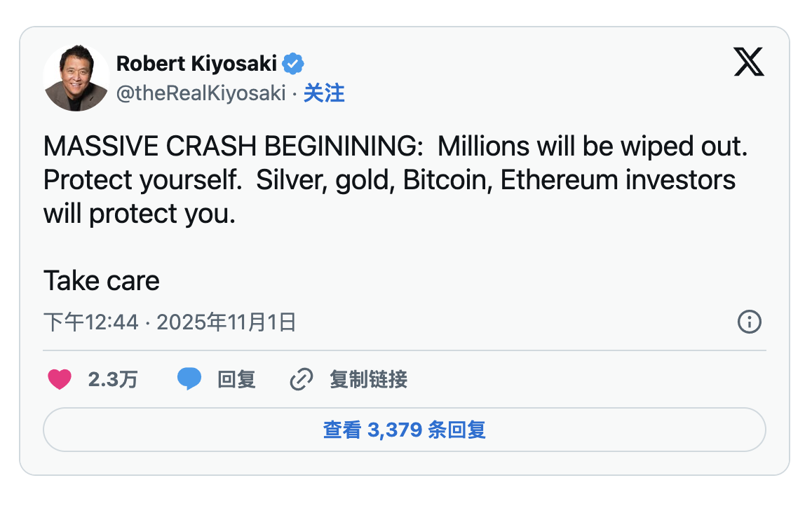Screen dimensions: 812x506
Task: Follow the account via 关注
Action: [324, 93]
